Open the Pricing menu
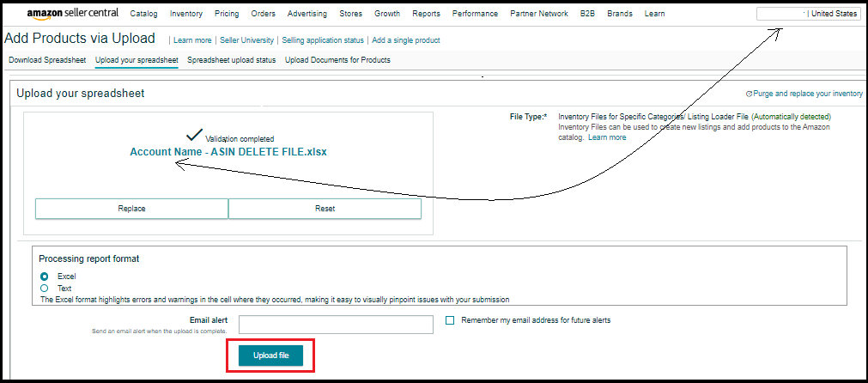 227,13
